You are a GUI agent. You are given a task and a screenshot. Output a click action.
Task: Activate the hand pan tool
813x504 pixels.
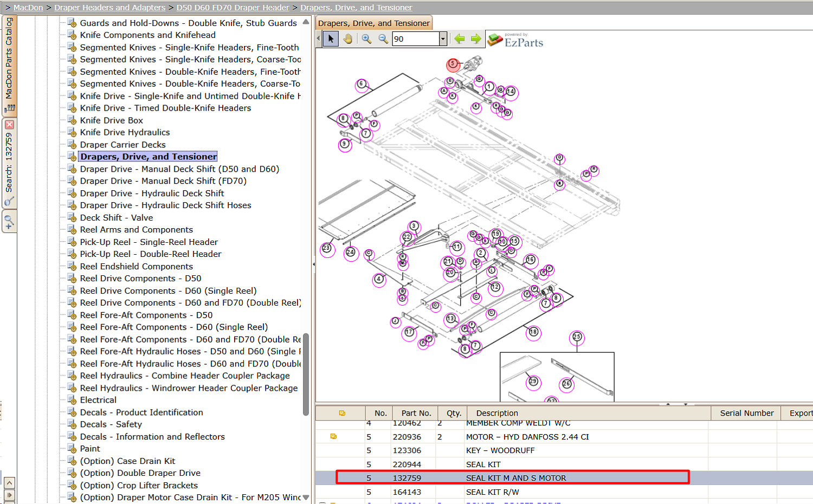click(347, 39)
